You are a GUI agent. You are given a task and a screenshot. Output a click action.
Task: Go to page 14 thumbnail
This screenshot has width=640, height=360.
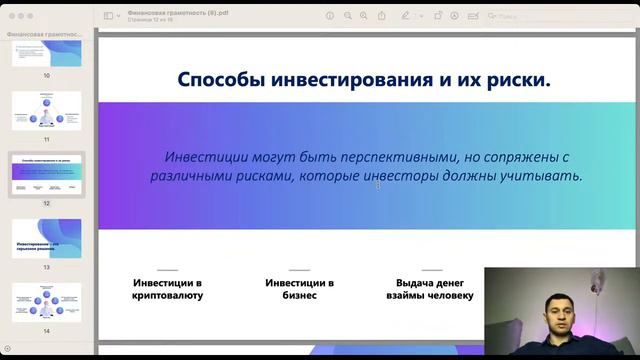[x=47, y=302]
